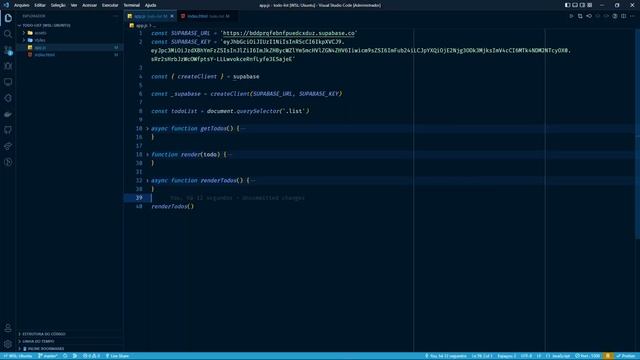The image size is (640, 360).
Task: Click the Port 5500 Live Server status
Action: (x=587, y=356)
